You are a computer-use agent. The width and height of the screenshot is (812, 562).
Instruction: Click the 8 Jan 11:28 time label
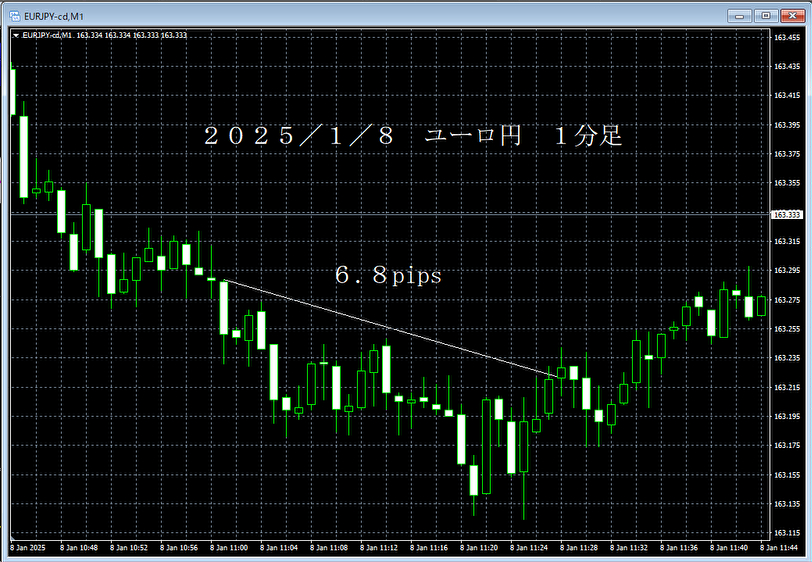click(x=579, y=547)
